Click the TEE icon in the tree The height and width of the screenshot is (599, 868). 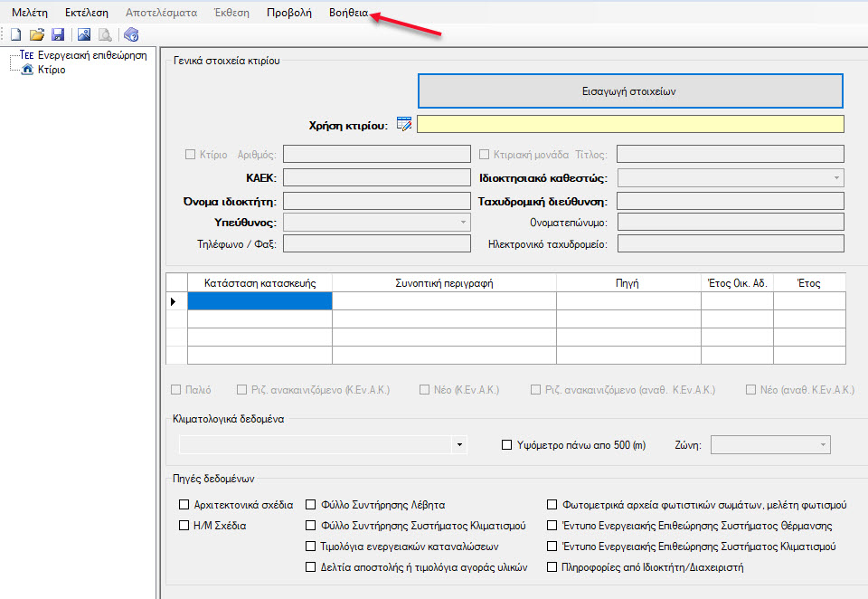(x=26, y=55)
